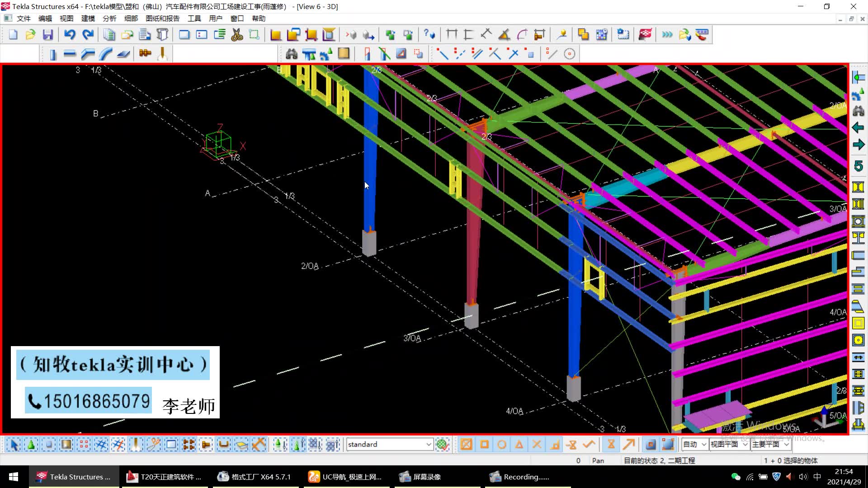The height and width of the screenshot is (488, 868).
Task: Click the green left arrow in sidebar
Action: pyautogui.click(x=858, y=128)
